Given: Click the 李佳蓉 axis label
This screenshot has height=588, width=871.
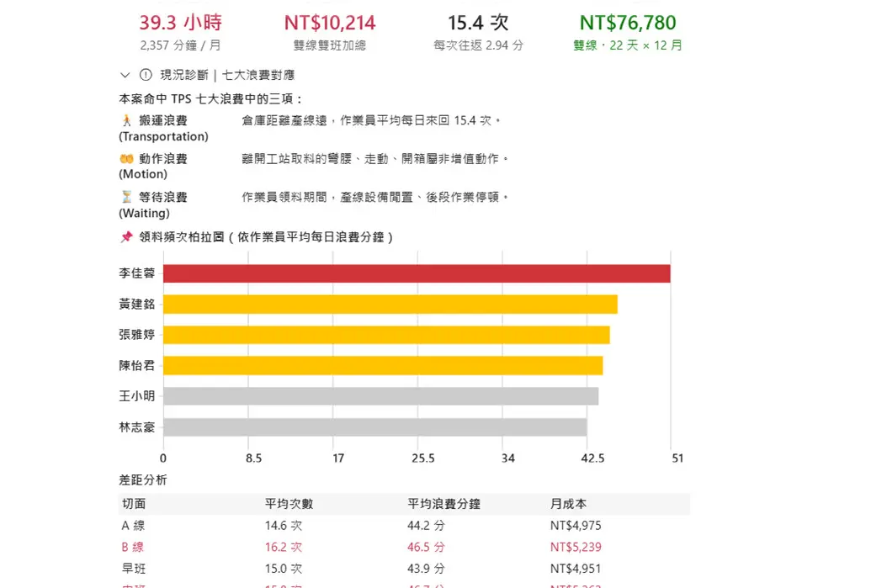Looking at the screenshot, I should [x=136, y=273].
